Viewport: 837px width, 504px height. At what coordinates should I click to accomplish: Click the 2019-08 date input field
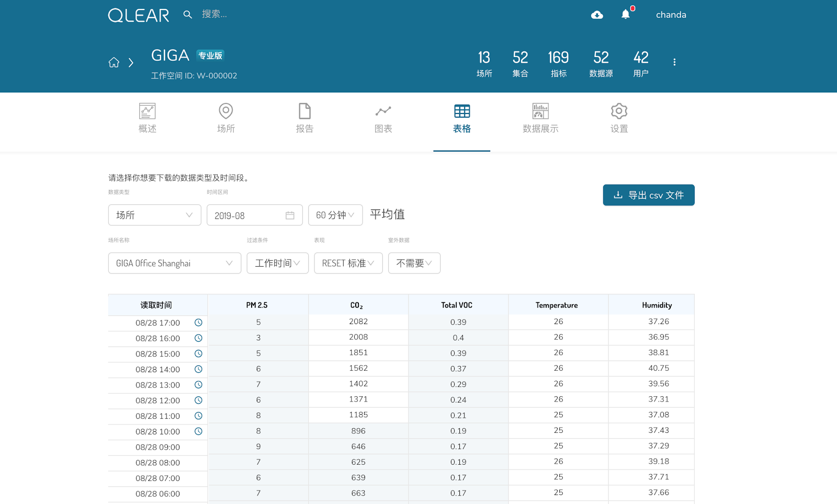pos(255,215)
